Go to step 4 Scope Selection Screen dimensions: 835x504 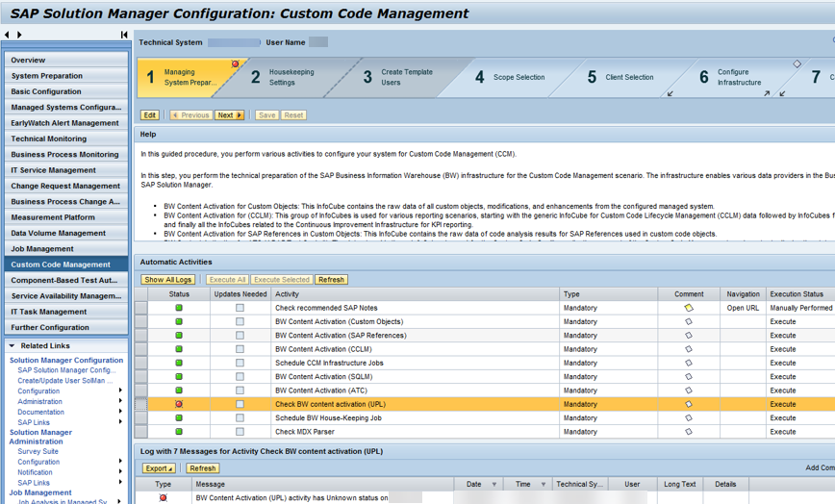tap(510, 77)
